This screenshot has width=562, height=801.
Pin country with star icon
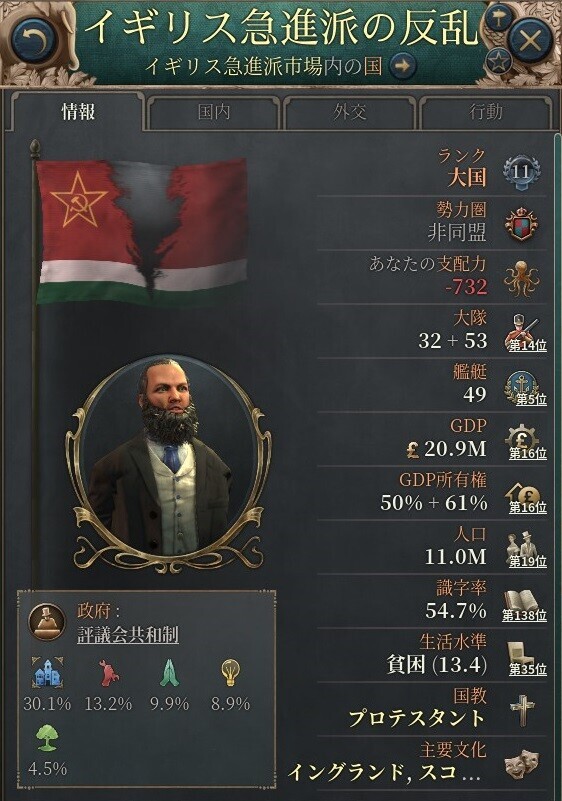[498, 62]
